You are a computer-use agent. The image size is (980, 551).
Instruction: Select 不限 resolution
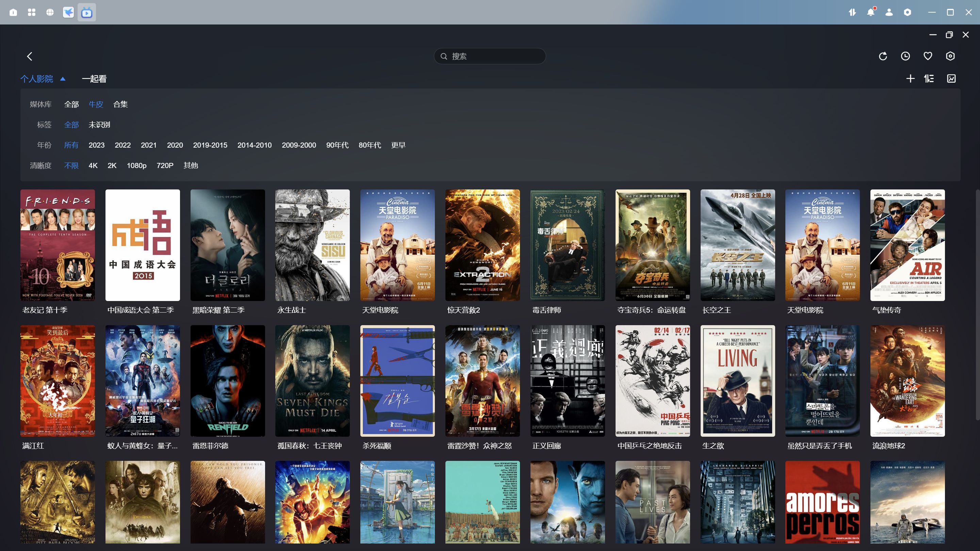(71, 166)
